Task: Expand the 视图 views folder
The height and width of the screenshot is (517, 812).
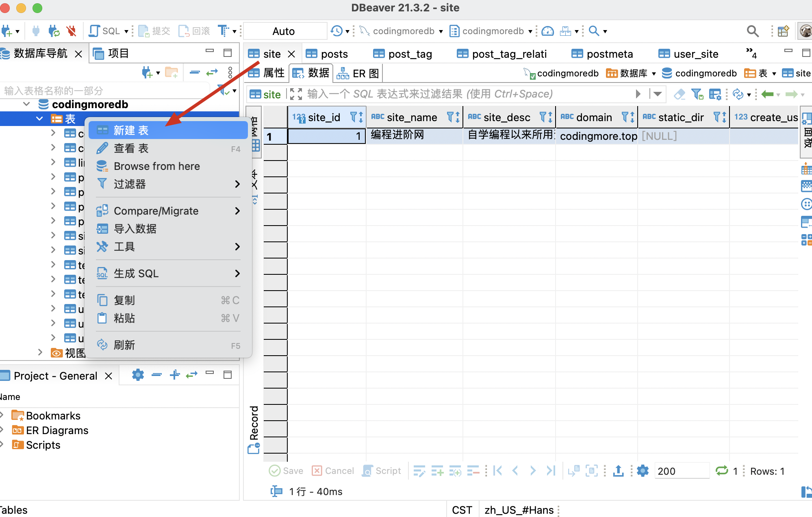Action: pyautogui.click(x=40, y=352)
